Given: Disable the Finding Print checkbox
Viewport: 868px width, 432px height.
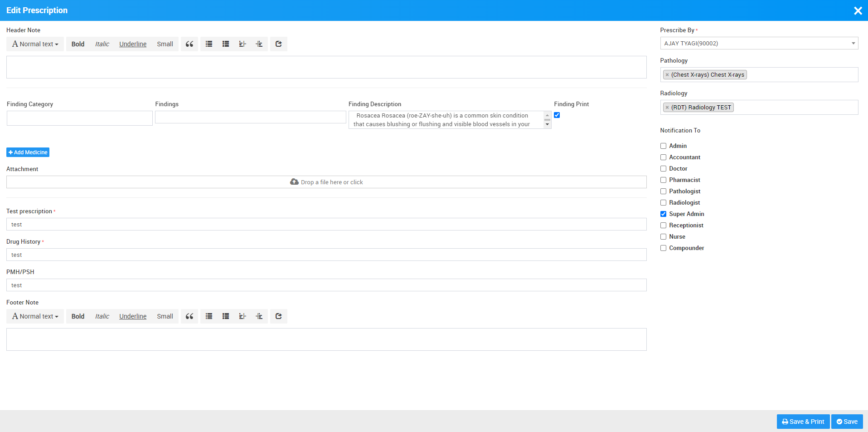Looking at the screenshot, I should click(x=557, y=115).
